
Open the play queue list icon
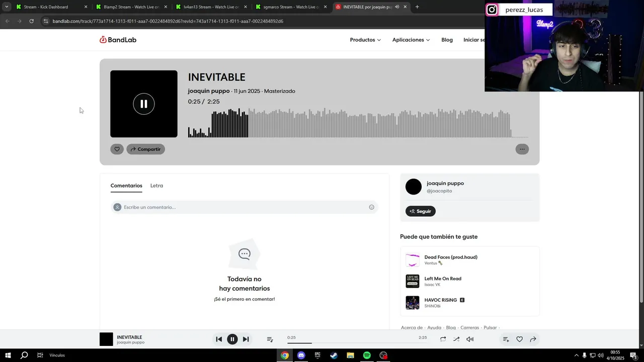270,339
